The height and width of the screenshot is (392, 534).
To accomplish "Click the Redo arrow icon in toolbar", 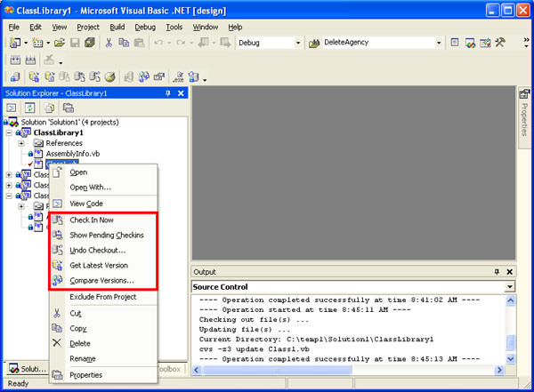I will point(181,43).
